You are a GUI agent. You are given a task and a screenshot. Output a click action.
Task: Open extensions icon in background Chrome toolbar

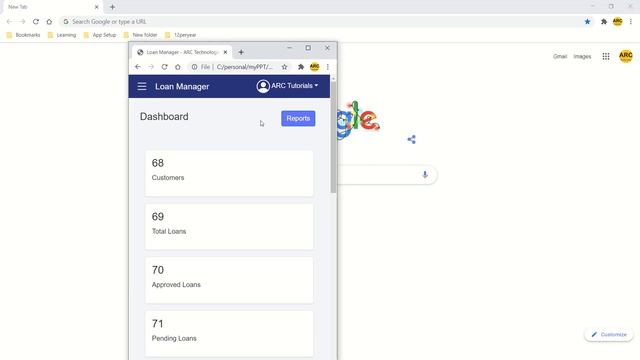pyautogui.click(x=604, y=22)
